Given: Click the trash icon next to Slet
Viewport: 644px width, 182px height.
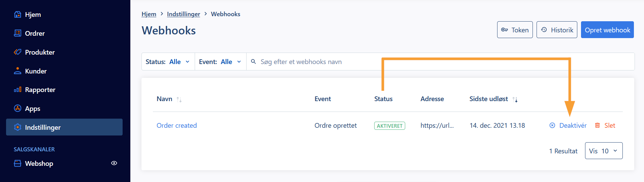Looking at the screenshot, I should point(598,125).
